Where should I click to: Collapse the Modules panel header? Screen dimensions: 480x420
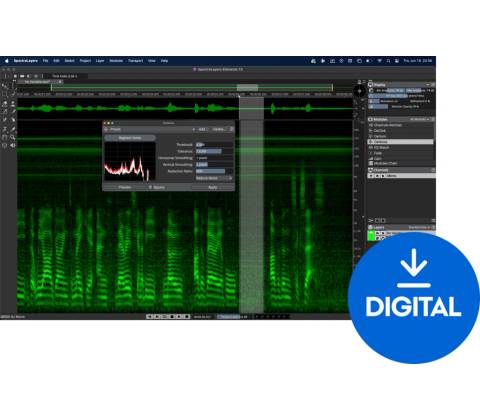401,119
